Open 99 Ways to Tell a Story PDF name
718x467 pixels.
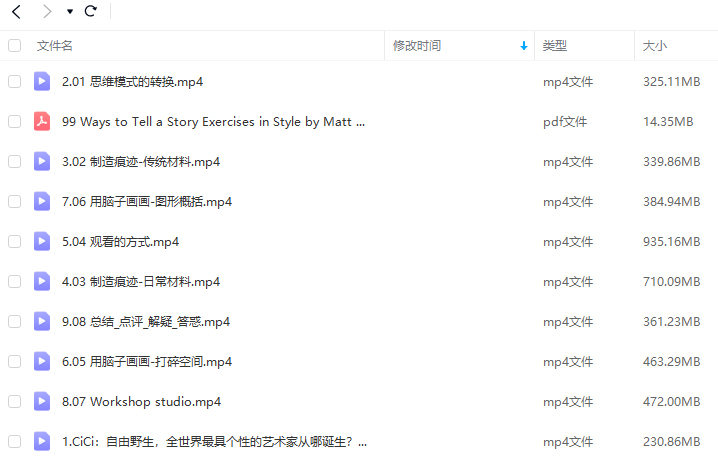pos(213,122)
